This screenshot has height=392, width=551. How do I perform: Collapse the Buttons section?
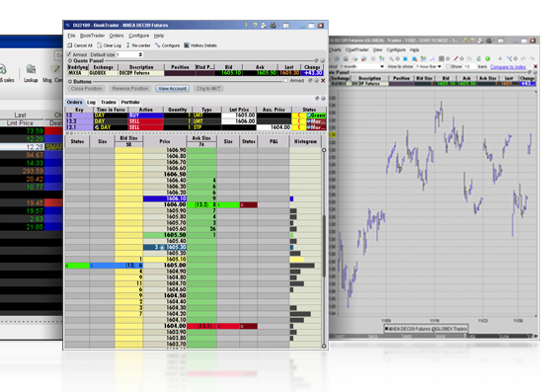point(69,81)
